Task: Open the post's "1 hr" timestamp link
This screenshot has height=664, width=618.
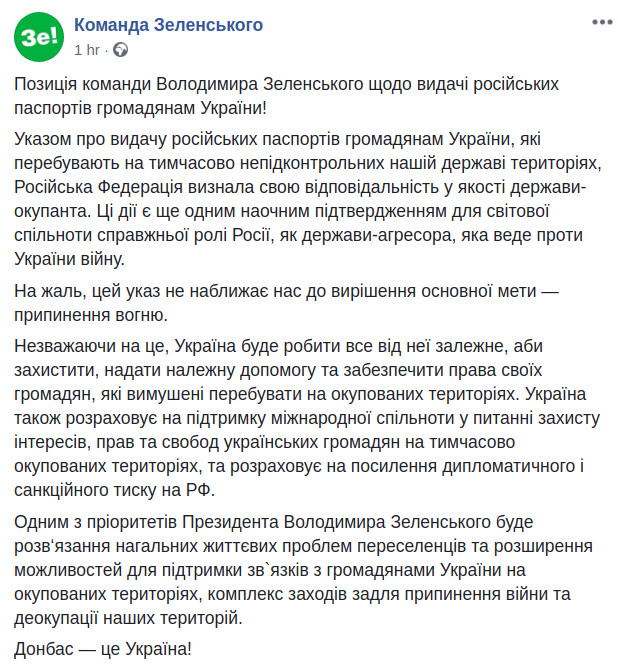Action: [x=86, y=48]
